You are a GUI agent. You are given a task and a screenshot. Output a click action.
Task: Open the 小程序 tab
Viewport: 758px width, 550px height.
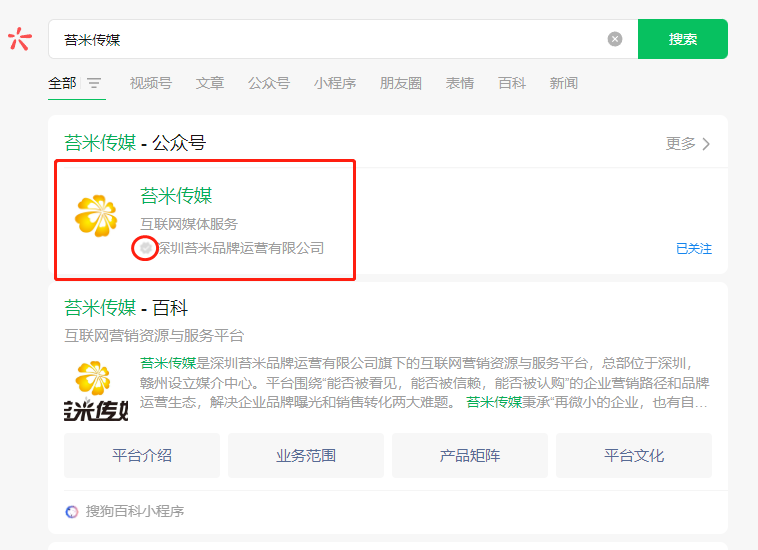[335, 83]
